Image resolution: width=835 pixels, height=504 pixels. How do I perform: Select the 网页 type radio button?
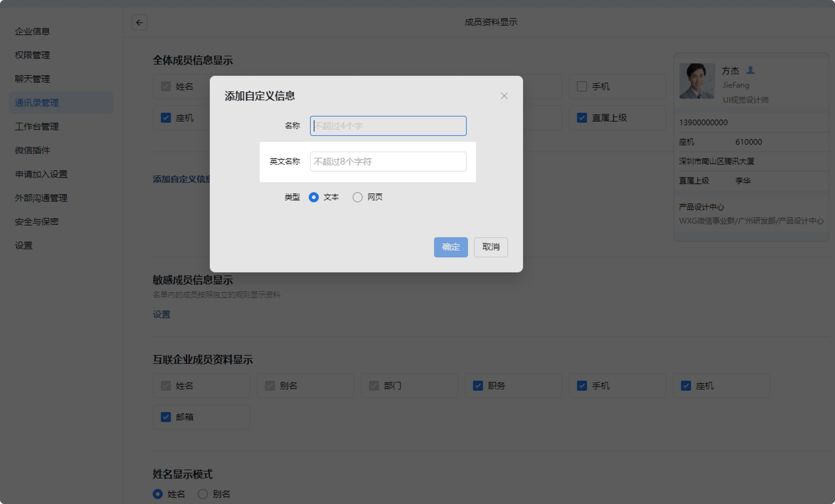(358, 197)
